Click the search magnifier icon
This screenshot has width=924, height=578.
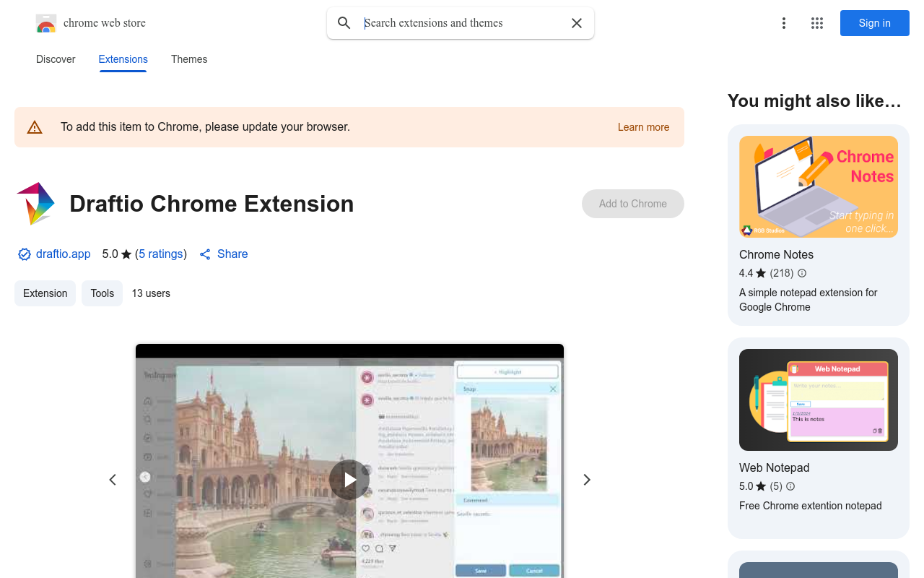tap(344, 23)
